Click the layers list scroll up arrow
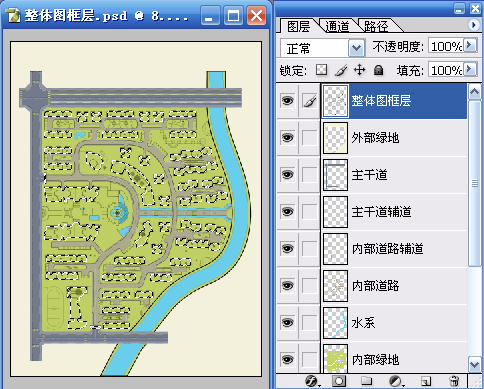 pyautogui.click(x=475, y=91)
